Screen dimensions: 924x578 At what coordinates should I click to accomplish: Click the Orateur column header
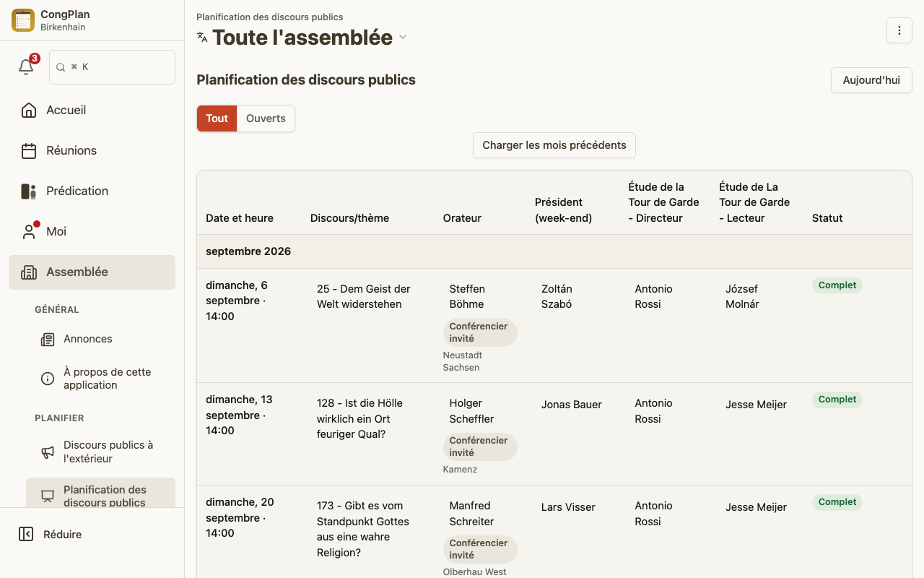pyautogui.click(x=462, y=218)
